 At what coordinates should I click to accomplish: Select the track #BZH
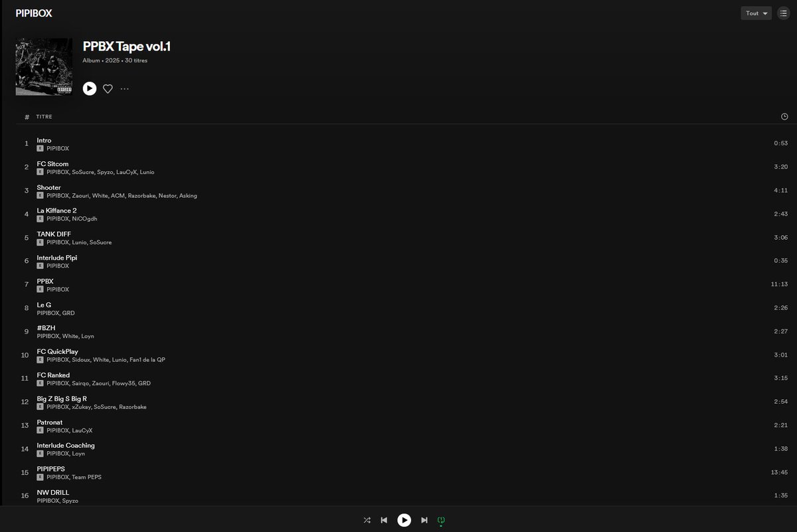(x=46, y=328)
